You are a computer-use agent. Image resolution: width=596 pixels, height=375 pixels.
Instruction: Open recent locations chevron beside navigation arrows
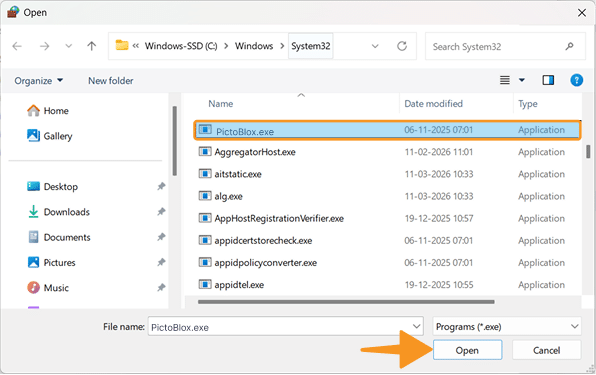[68, 46]
